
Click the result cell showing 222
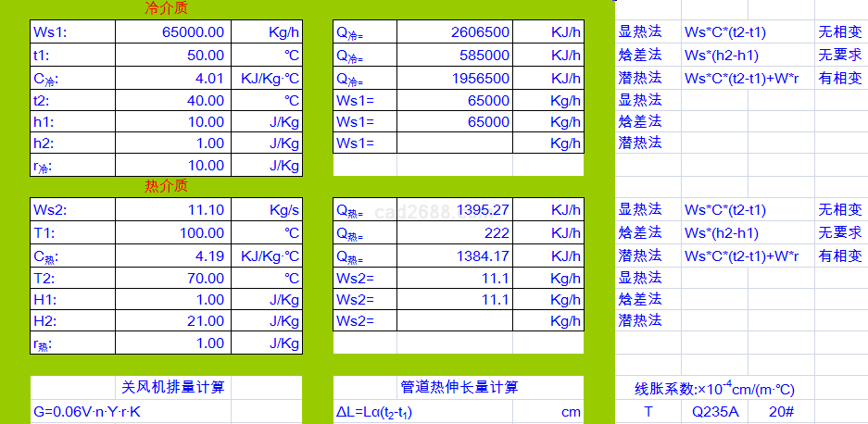point(455,233)
